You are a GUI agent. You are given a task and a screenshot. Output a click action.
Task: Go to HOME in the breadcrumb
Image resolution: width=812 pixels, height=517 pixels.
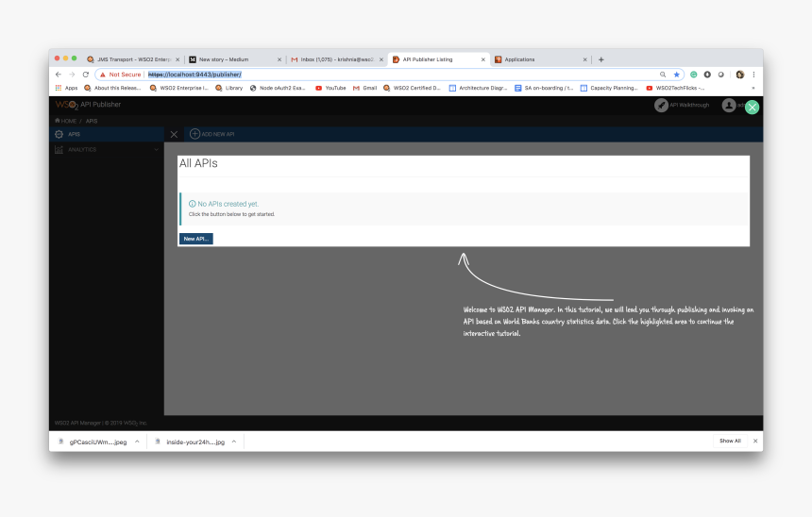point(66,121)
